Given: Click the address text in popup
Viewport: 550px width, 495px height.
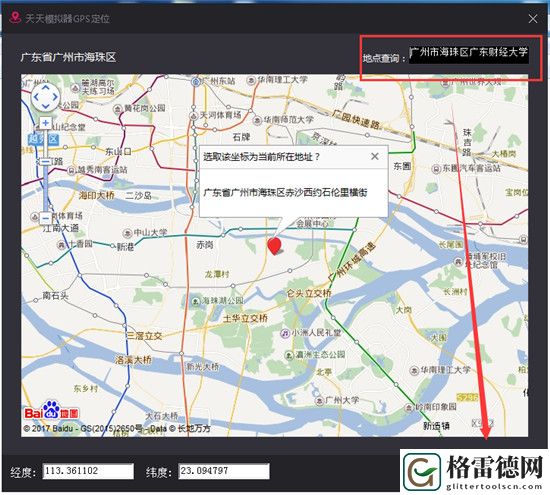Looking at the screenshot, I should (x=285, y=192).
